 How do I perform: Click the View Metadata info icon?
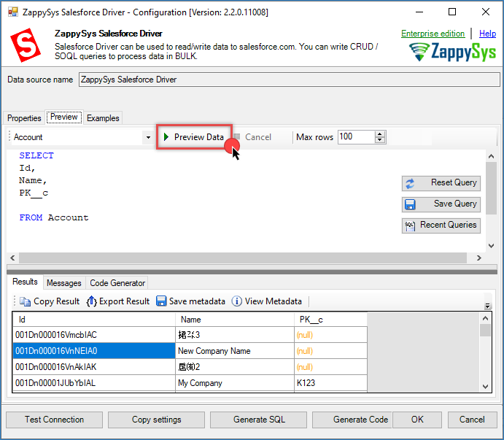237,301
